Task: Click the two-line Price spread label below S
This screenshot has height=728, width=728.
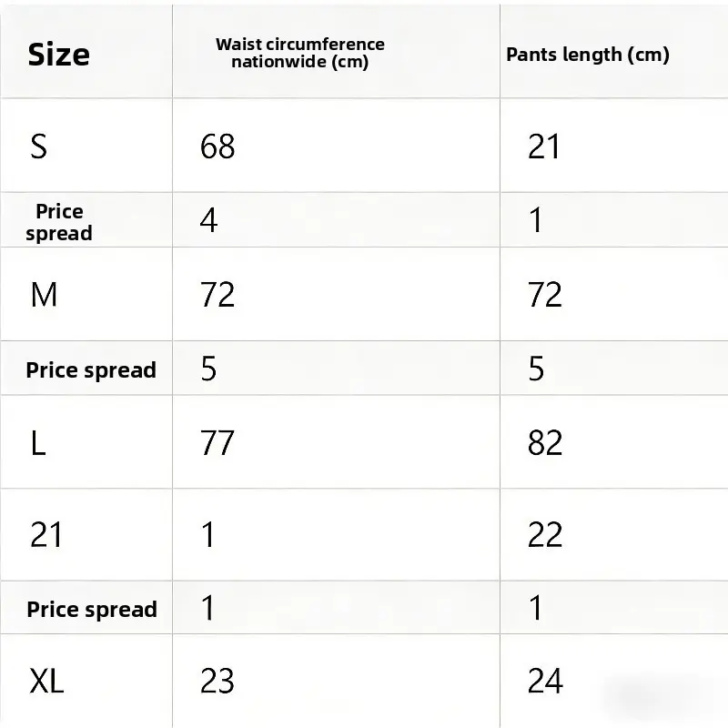Action: [59, 222]
